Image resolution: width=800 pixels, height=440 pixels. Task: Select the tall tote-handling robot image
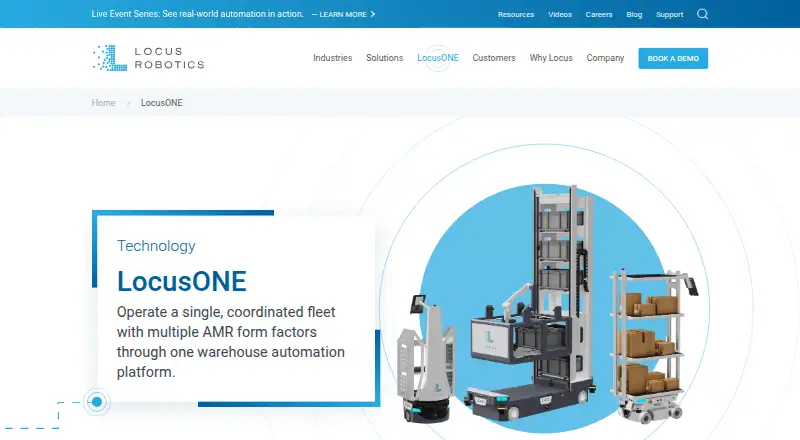531,304
